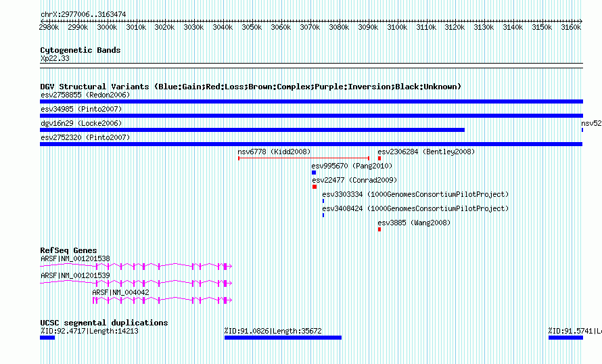Click the 3160k ruler tick label
The width and height of the screenshot is (602, 364).
571,27
